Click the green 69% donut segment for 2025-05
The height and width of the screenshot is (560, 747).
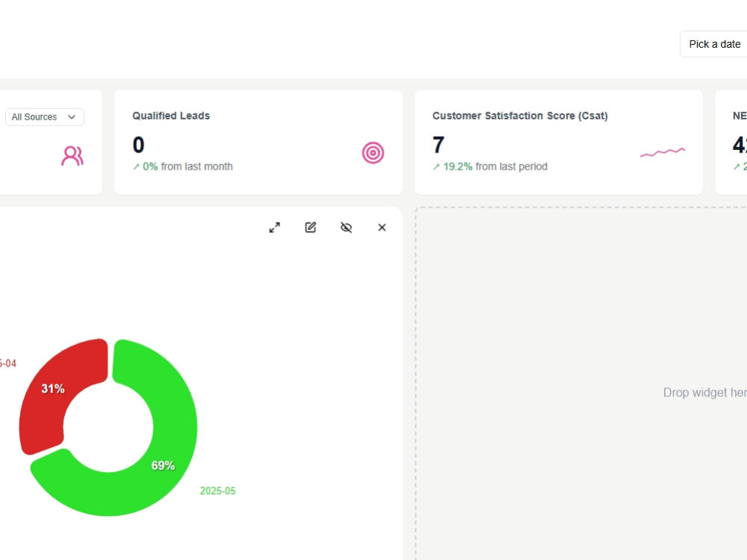[x=163, y=464]
